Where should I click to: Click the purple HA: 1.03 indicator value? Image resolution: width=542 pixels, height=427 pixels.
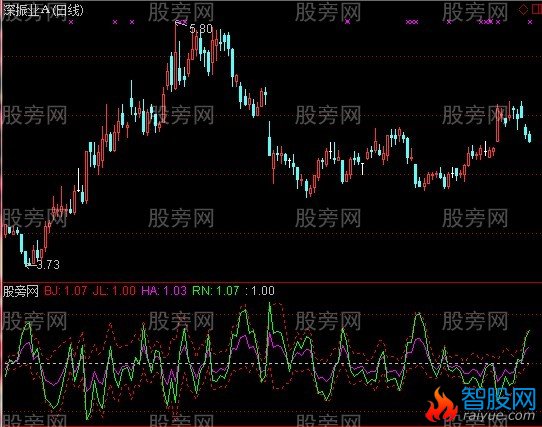tap(164, 291)
